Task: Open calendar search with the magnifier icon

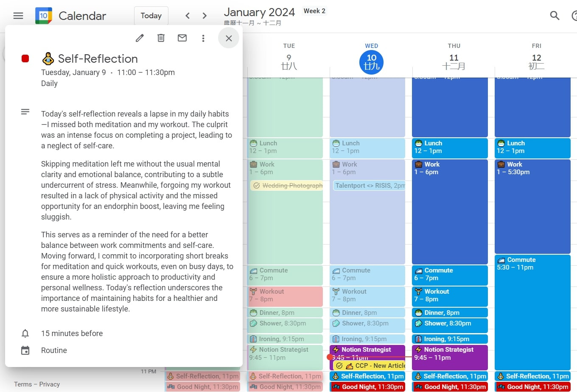Action: [x=555, y=16]
